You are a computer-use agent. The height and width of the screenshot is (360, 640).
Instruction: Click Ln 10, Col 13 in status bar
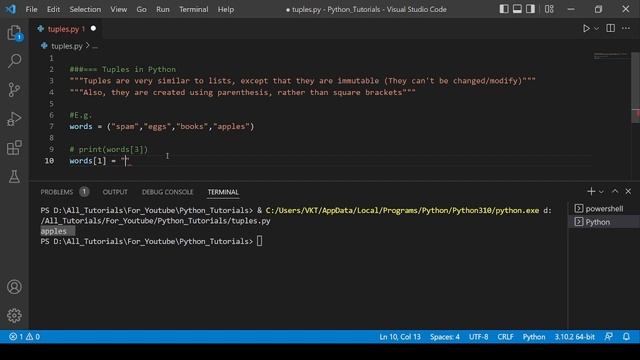coord(400,337)
